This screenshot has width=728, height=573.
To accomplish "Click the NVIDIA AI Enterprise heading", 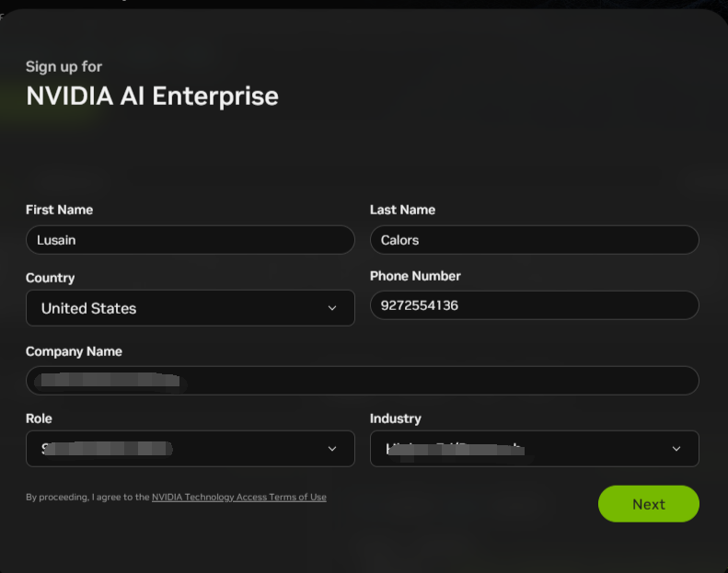I will pyautogui.click(x=152, y=96).
